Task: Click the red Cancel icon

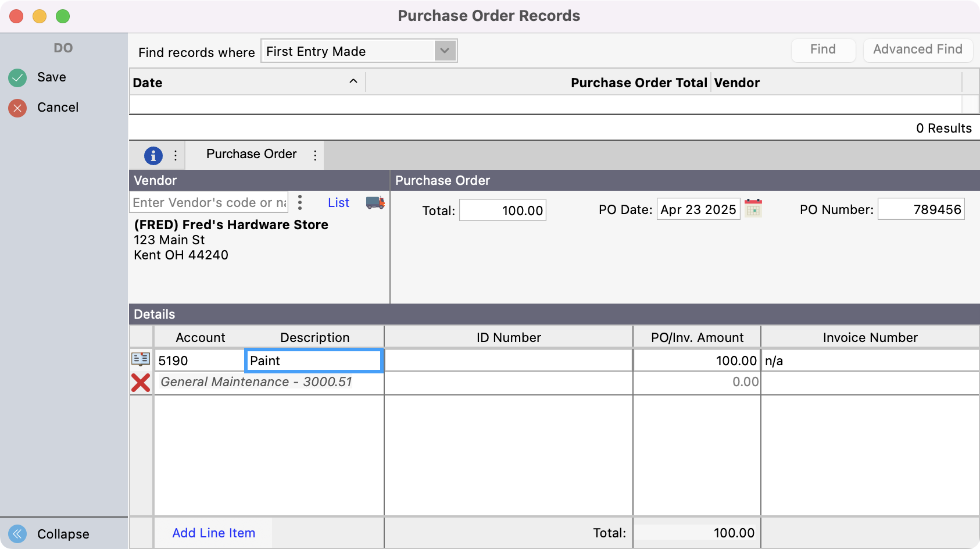Action: click(17, 108)
